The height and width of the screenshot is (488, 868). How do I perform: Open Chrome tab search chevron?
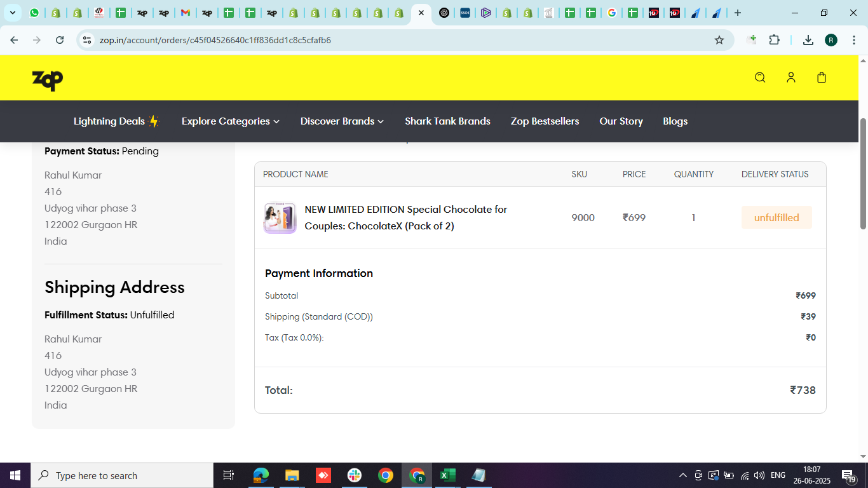click(12, 13)
